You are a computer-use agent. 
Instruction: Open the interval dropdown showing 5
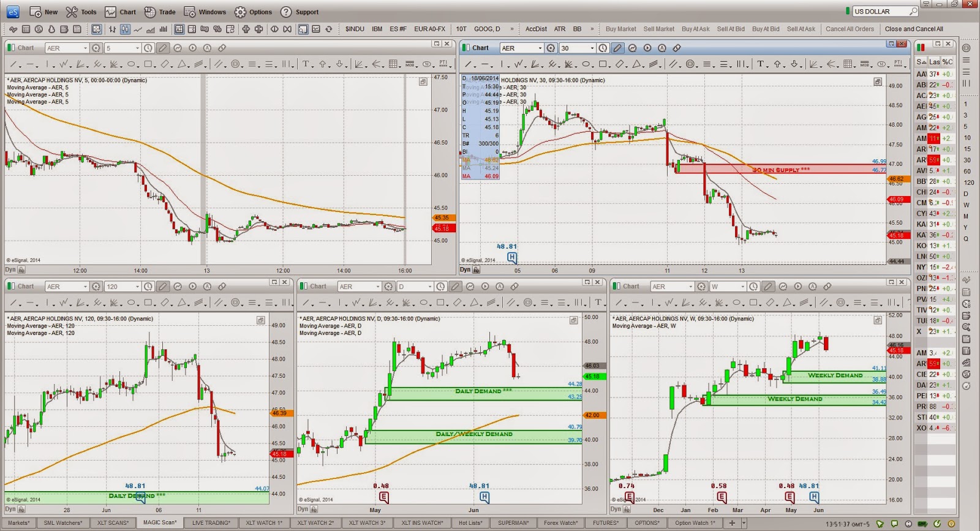137,48
